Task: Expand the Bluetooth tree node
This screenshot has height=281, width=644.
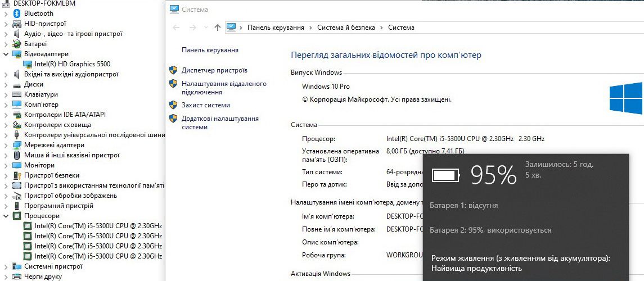Action: click(x=6, y=13)
